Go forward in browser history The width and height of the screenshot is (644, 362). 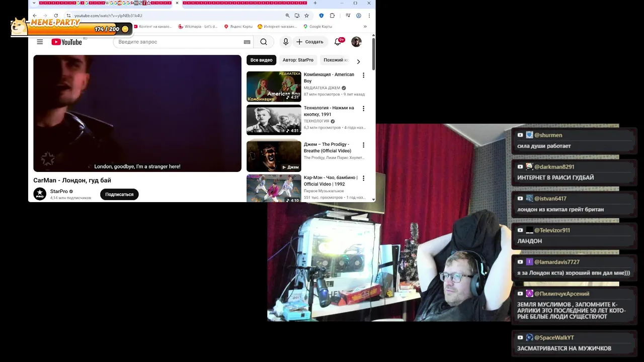[45, 16]
